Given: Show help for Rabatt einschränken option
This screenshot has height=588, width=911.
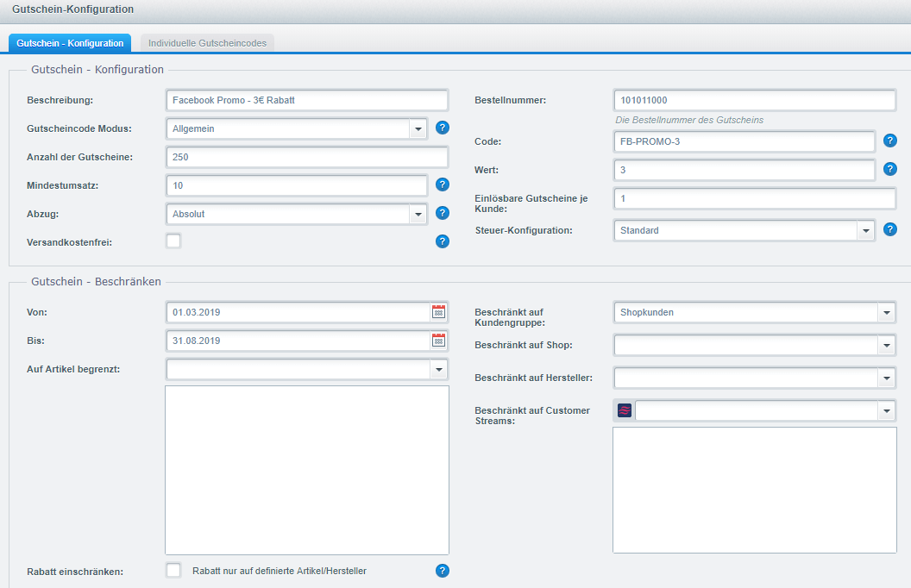Looking at the screenshot, I should pos(443,571).
